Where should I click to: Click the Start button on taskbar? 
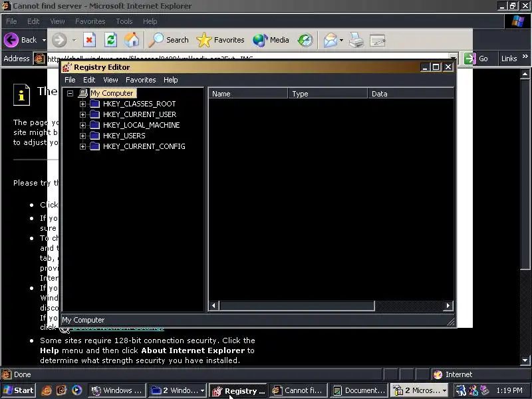[x=19, y=390]
